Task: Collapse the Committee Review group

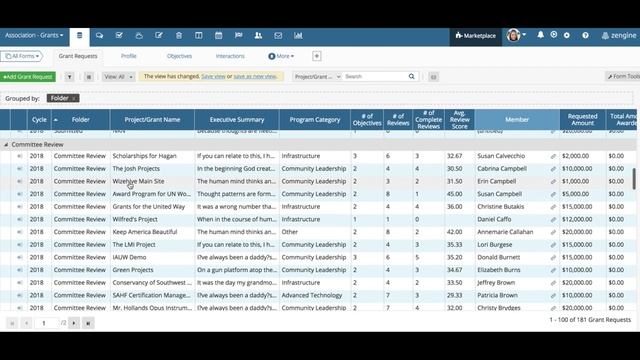Action: click(6, 144)
